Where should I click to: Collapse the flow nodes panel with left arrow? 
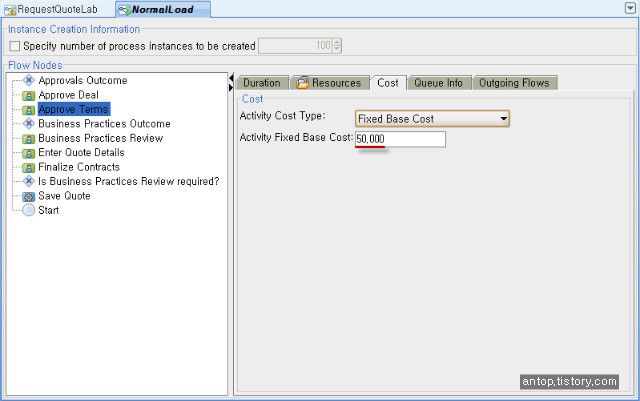(x=231, y=78)
